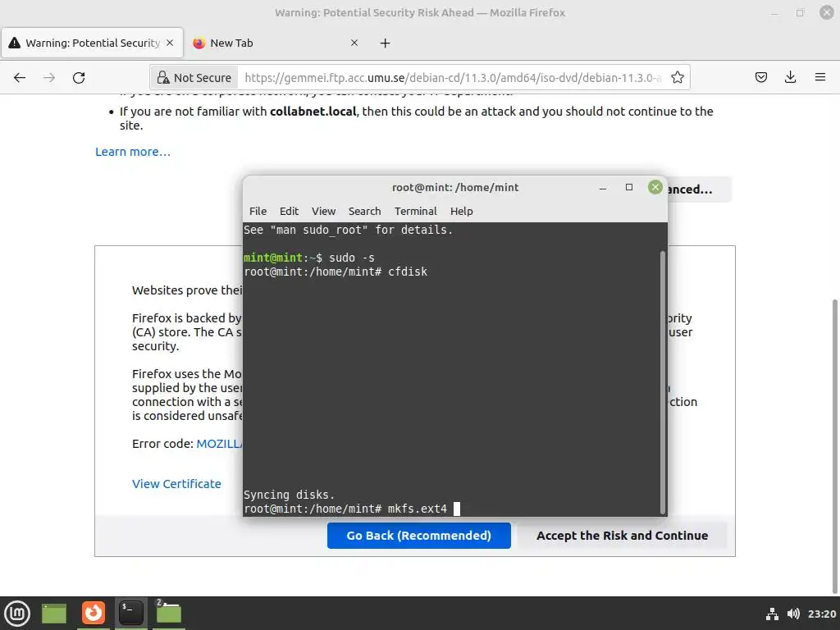Click Go Back (Recommended) button
Screen dimensions: 840x630
point(419,535)
